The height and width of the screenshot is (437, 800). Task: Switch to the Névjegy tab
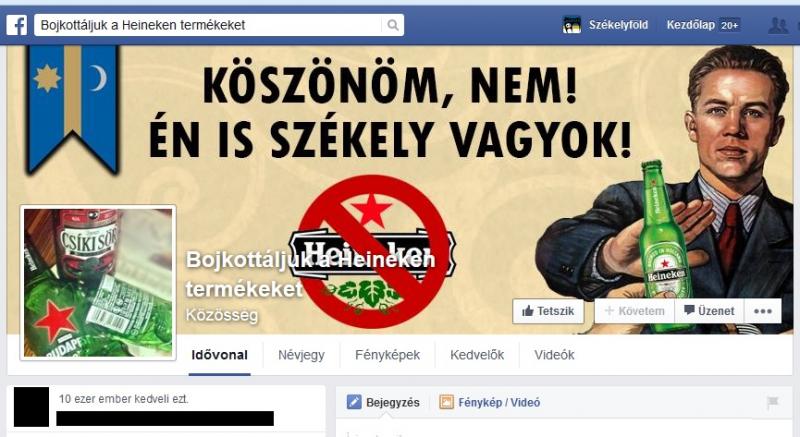301,355
